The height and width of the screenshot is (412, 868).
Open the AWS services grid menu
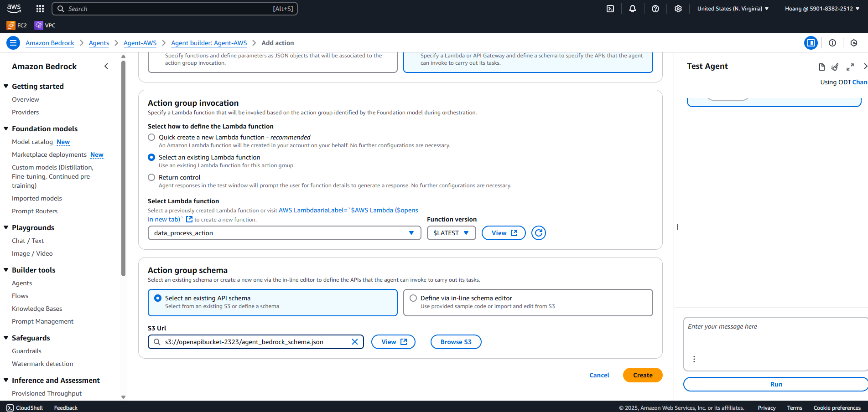tap(40, 9)
